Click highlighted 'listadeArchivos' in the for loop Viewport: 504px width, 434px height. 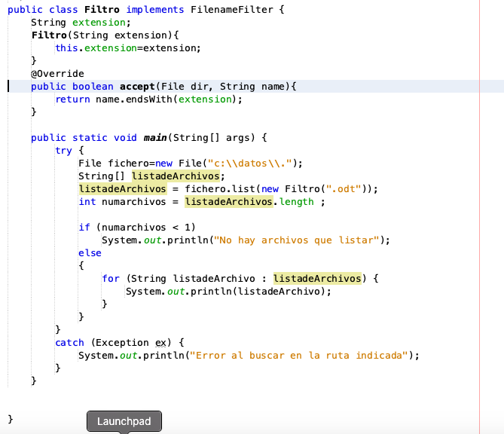click(x=317, y=278)
